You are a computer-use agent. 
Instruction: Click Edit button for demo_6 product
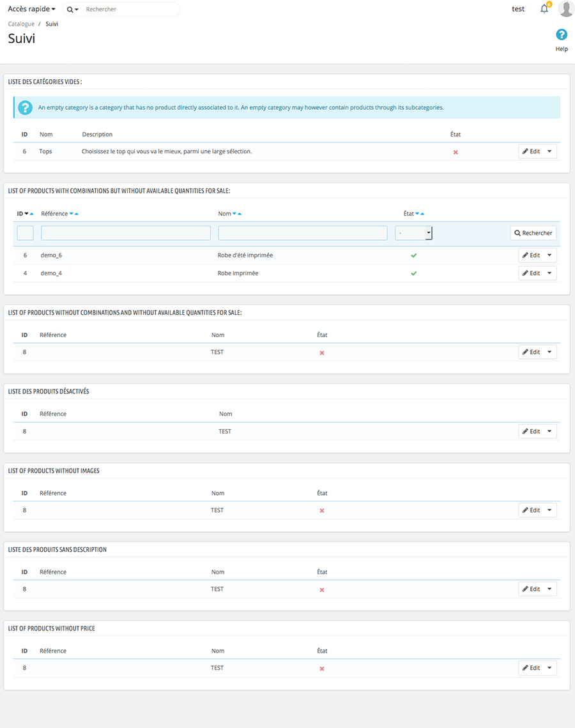[x=531, y=255]
